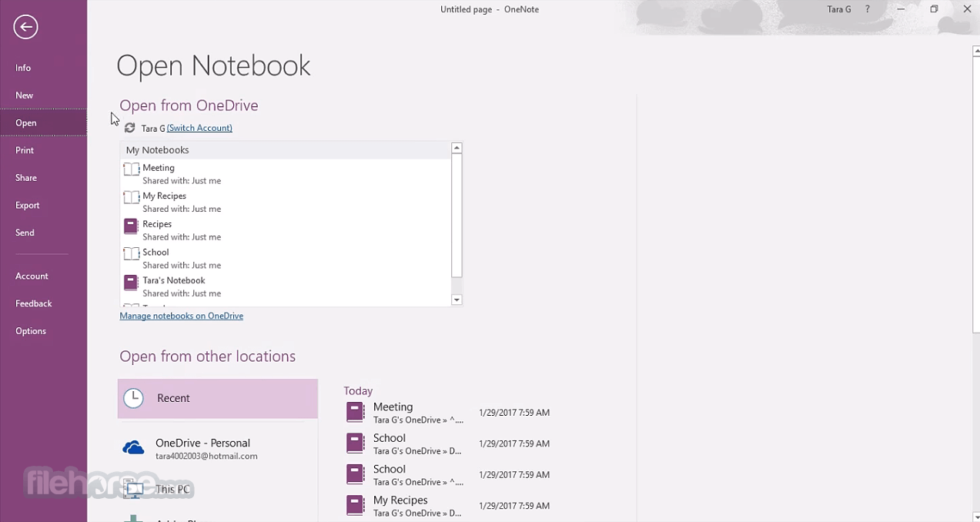
Task: Click the page scroll down arrow at right edge
Action: [x=976, y=517]
